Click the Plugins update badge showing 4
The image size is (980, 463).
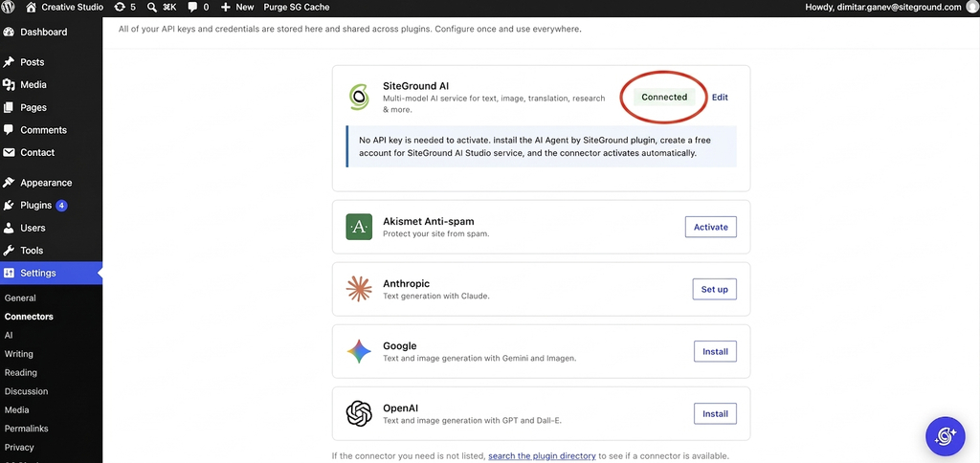[61, 206]
